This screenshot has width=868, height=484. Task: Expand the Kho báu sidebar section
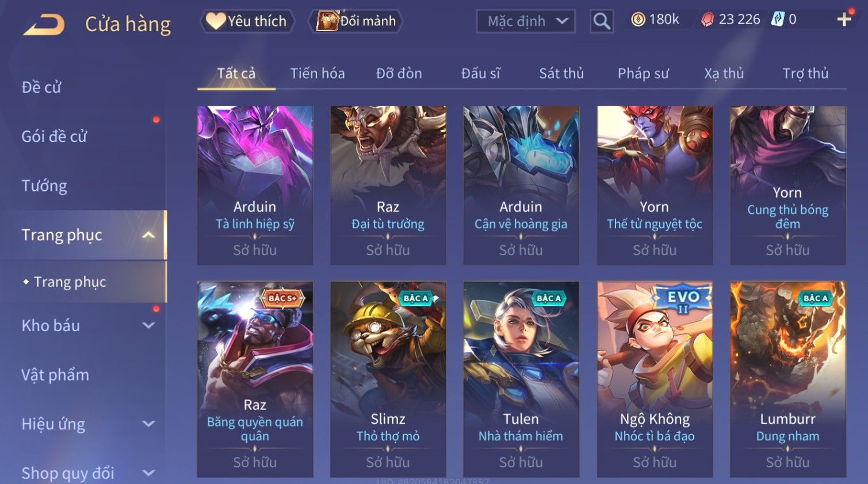148,325
